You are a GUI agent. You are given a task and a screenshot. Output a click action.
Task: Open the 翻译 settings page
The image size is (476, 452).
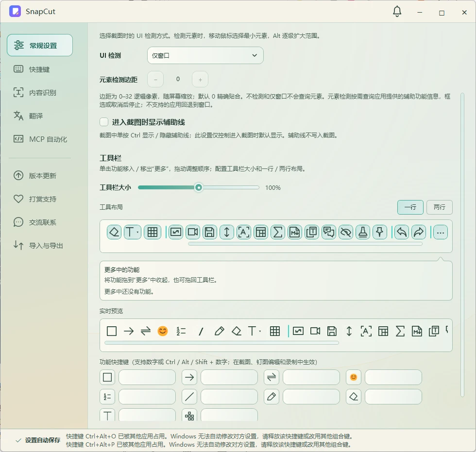click(40, 116)
